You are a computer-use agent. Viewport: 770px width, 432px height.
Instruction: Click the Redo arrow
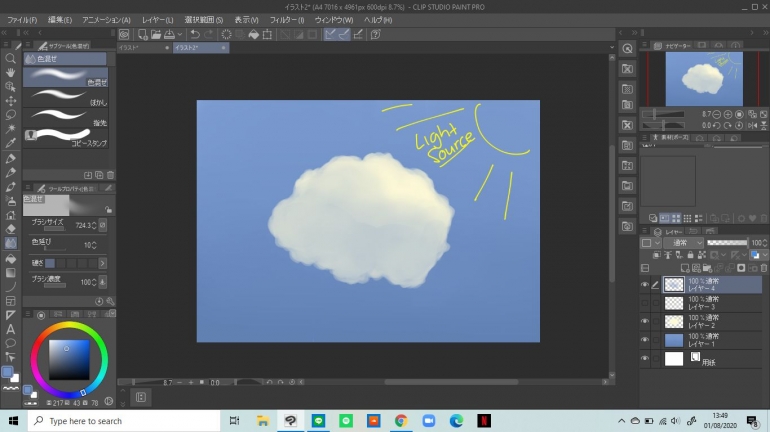[209, 34]
